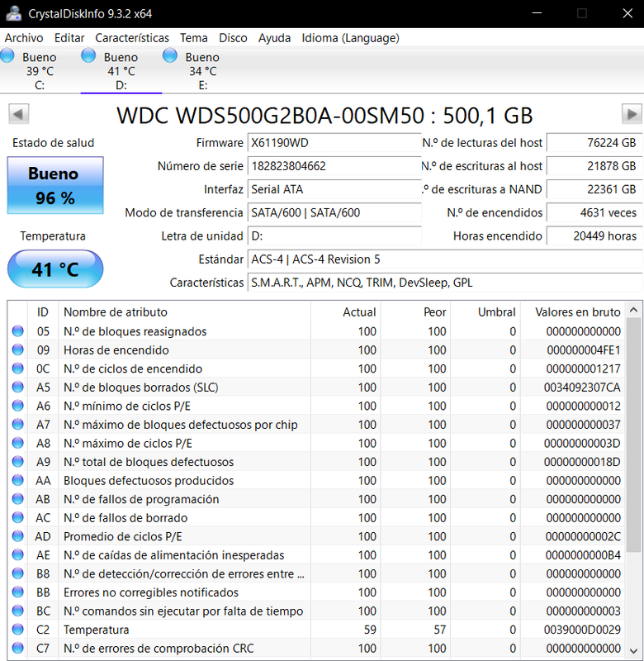The height and width of the screenshot is (661, 644).
Task: Click scrollbar up arrow in attribute list
Action: click(x=633, y=311)
